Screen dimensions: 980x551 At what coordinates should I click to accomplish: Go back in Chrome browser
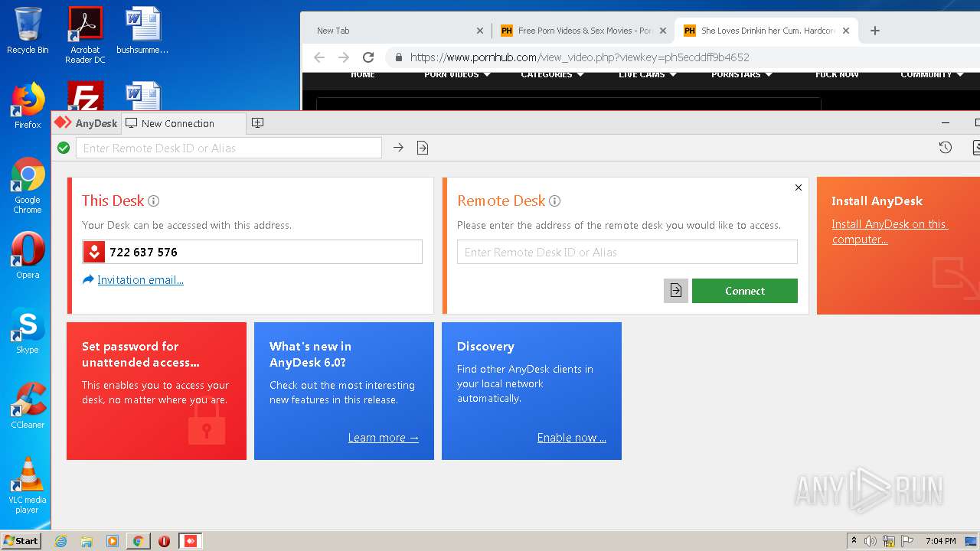click(x=319, y=57)
